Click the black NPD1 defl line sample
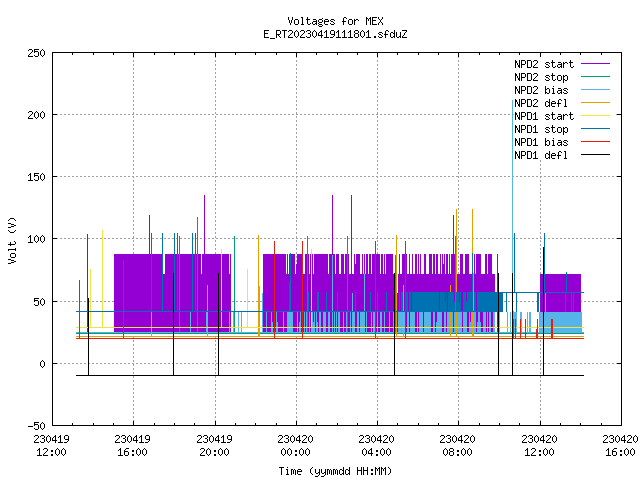The width and height of the screenshot is (640, 480). [595, 155]
